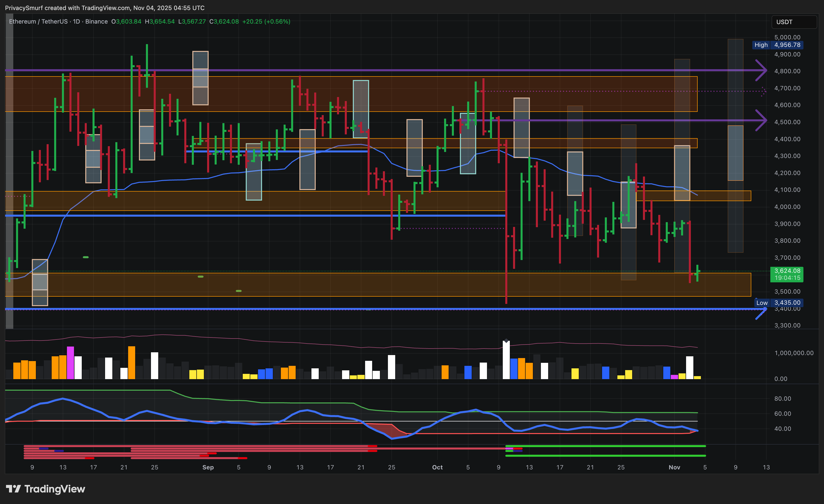Click the 5,000.00 price scale label

[x=787, y=37]
